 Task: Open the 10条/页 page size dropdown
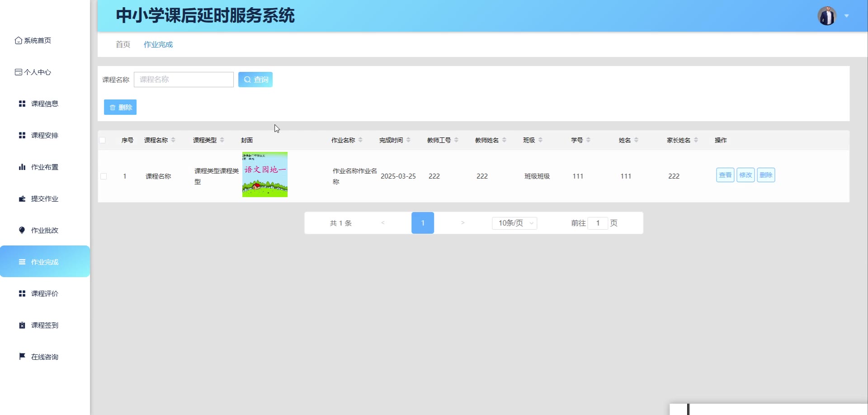(514, 223)
